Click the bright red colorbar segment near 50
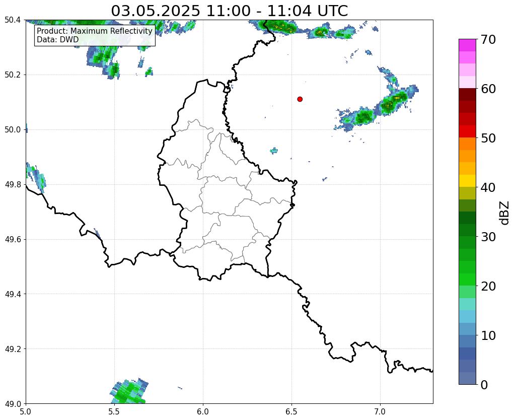Viewport: 515px width, 420px height. coord(467,131)
